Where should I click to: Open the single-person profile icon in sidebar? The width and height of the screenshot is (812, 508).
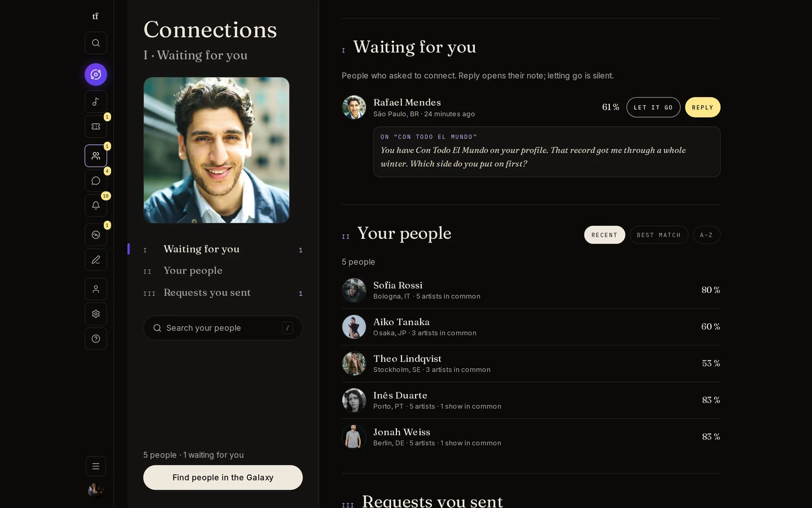(95, 289)
